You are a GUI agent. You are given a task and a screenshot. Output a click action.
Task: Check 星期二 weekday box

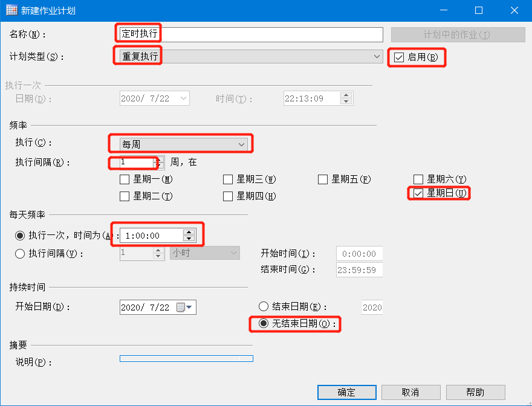click(125, 196)
